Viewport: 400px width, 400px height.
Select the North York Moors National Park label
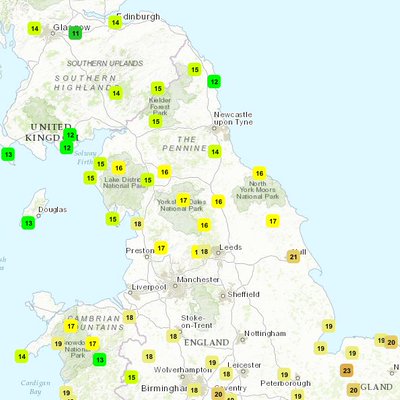click(x=258, y=190)
